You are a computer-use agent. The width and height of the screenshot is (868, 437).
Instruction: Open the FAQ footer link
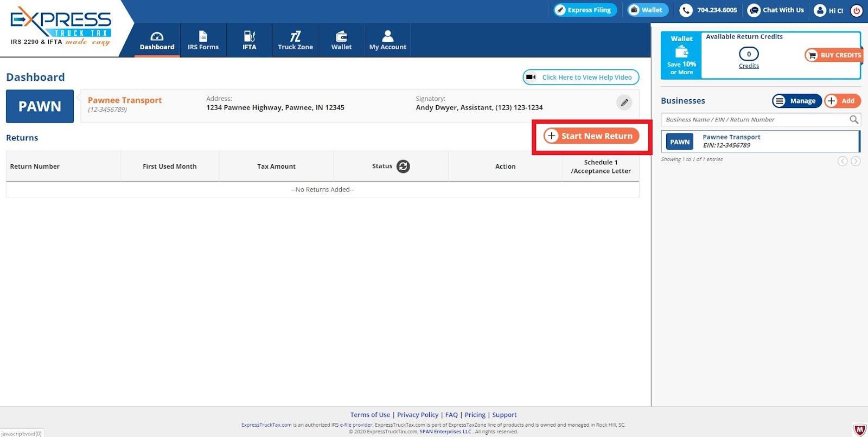tap(451, 415)
